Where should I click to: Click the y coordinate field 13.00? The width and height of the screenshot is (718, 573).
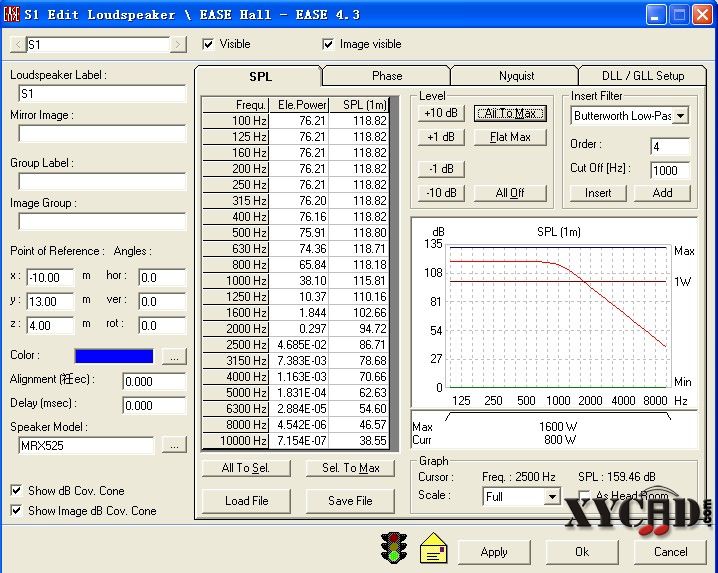[50, 301]
